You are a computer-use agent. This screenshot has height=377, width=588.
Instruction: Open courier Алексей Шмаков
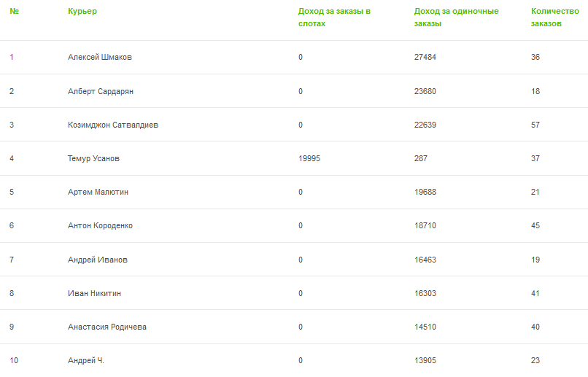point(100,58)
